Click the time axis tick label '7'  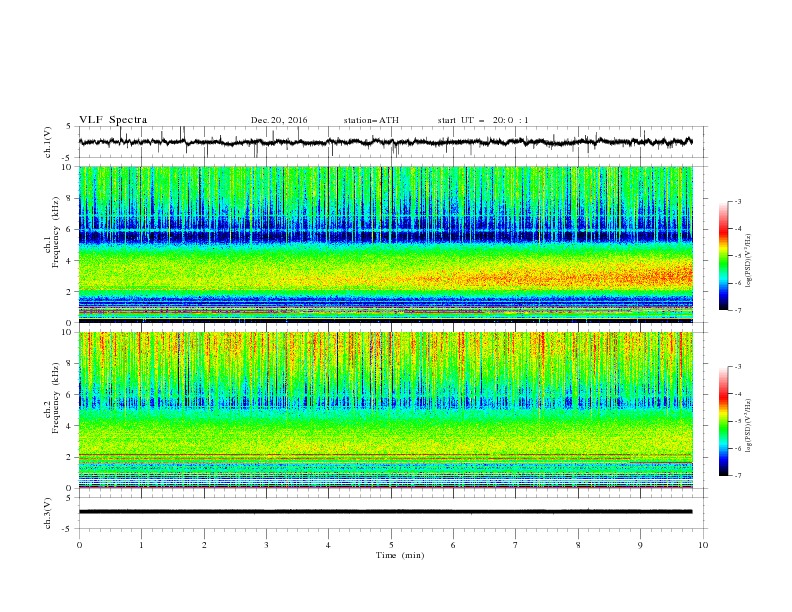click(x=516, y=545)
